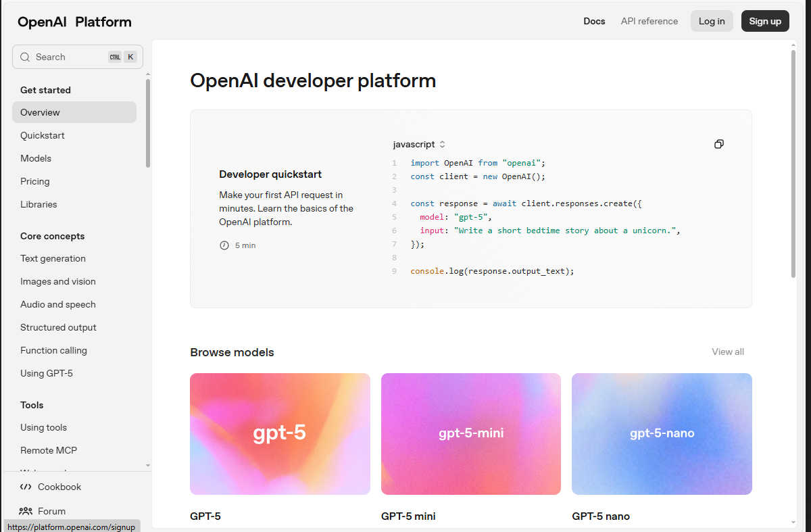Open the Forum link

(51, 511)
